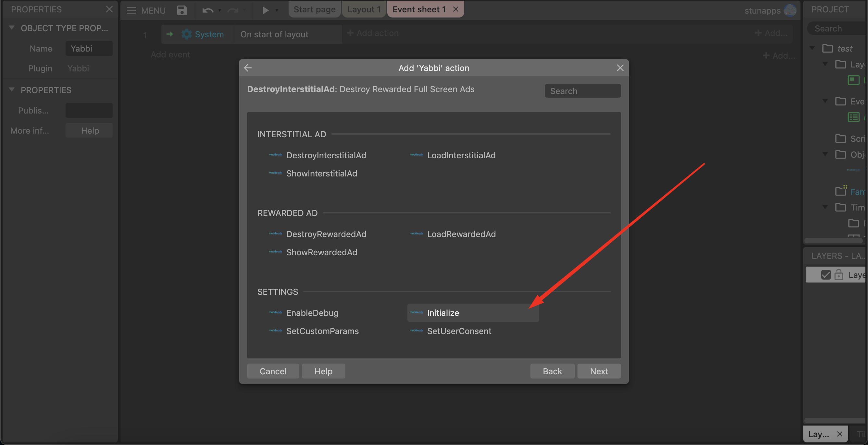868x445 pixels.
Task: Switch to the Layout 1 tab
Action: pos(364,9)
